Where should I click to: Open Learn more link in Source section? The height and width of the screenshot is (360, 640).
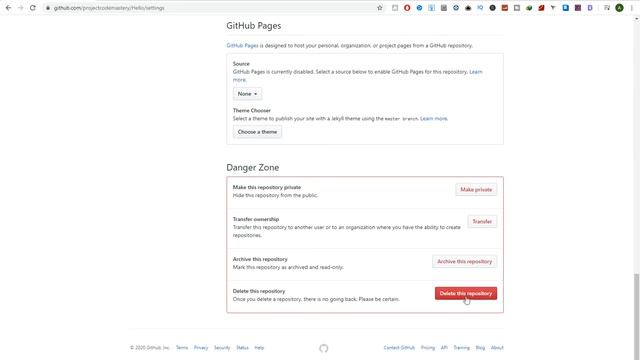tap(476, 72)
